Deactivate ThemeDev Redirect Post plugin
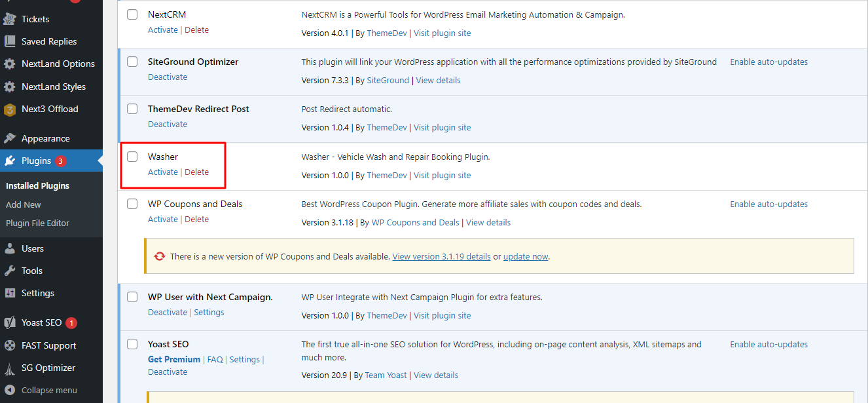The image size is (868, 403). [167, 125]
